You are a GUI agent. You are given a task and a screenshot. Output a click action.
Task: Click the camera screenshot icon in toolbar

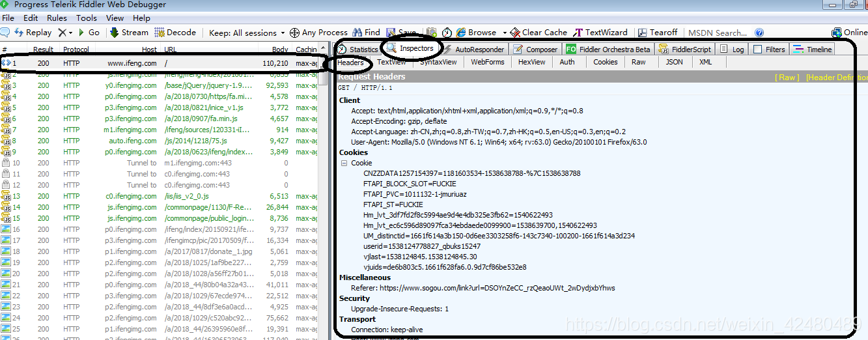pos(432,33)
